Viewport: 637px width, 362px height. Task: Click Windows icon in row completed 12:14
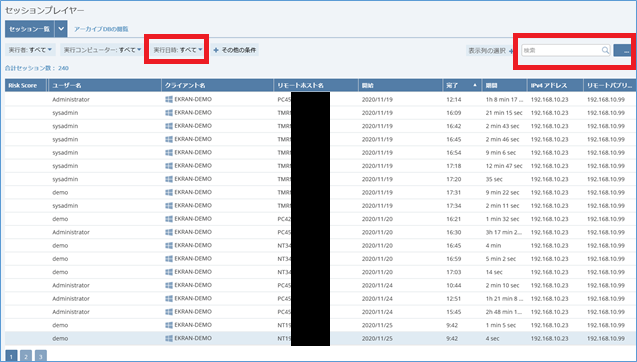pos(169,100)
